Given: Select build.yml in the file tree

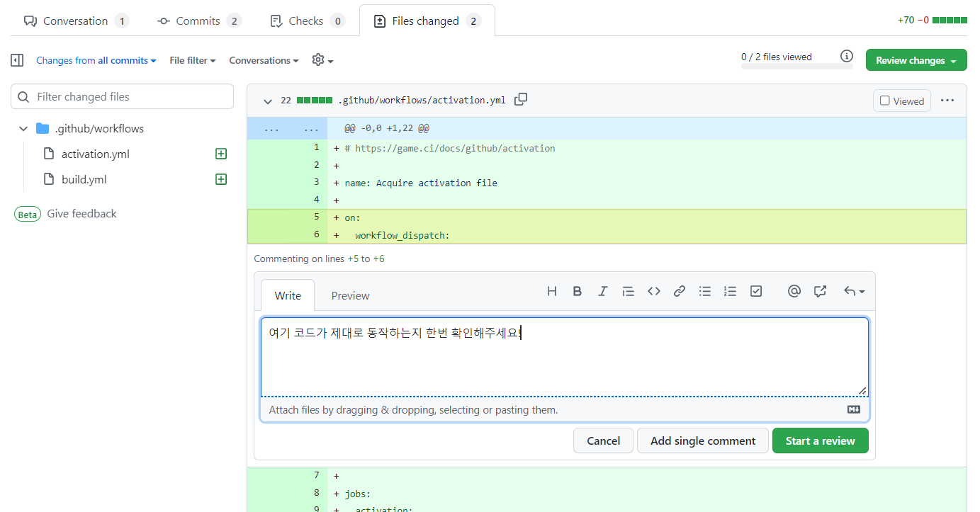Looking at the screenshot, I should pyautogui.click(x=84, y=179).
